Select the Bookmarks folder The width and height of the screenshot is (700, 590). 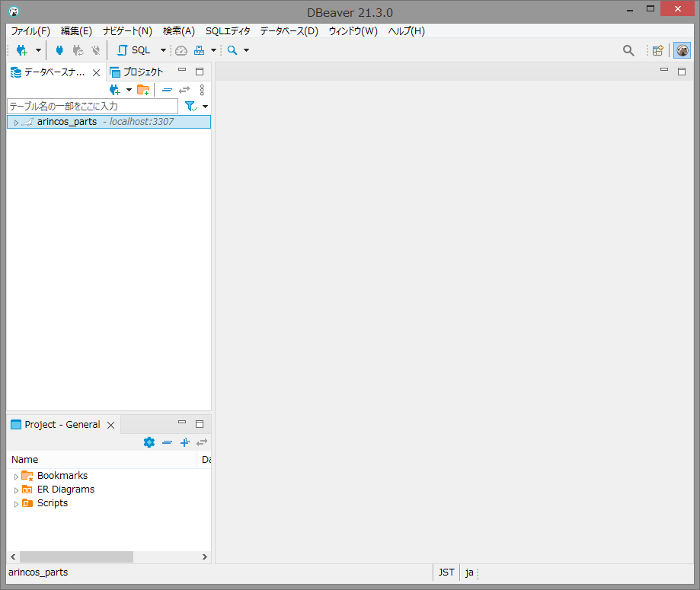click(x=62, y=476)
